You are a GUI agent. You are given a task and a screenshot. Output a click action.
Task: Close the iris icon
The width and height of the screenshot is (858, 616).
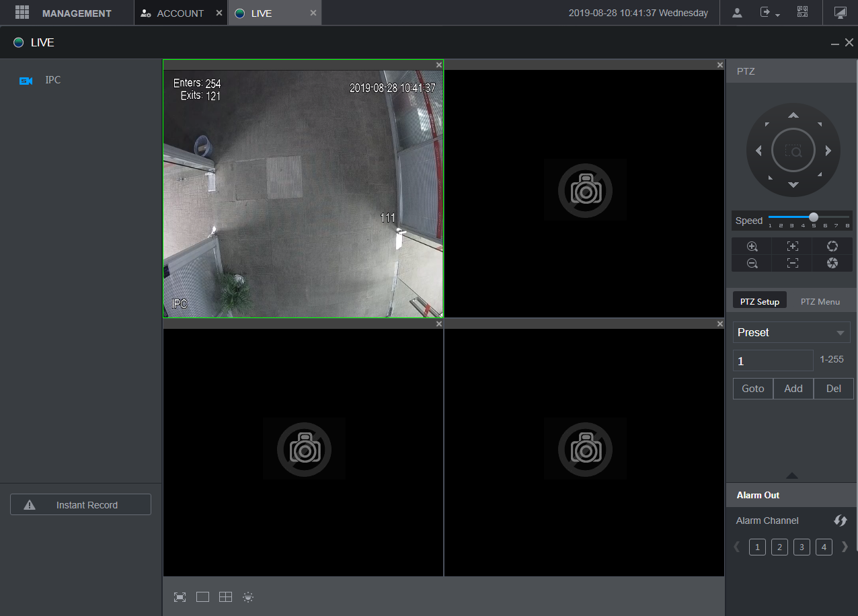point(832,264)
